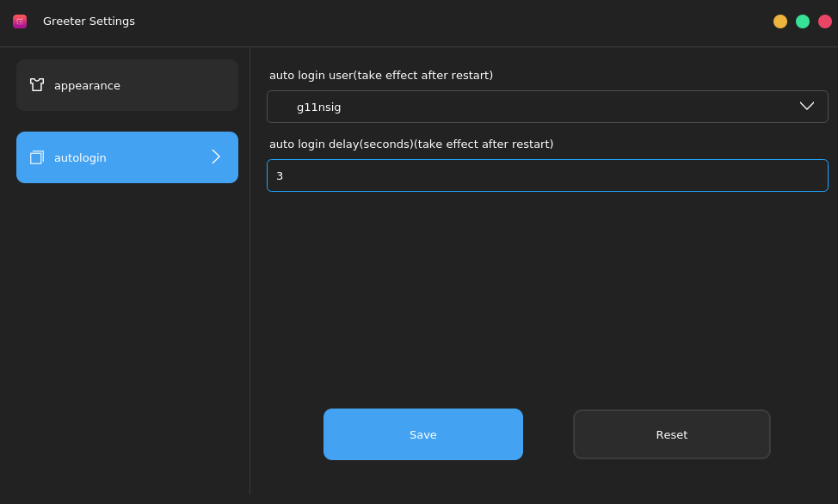Image resolution: width=838 pixels, height=504 pixels.
Task: Click the chevron arrow on the autologin entry
Action: 216,157
